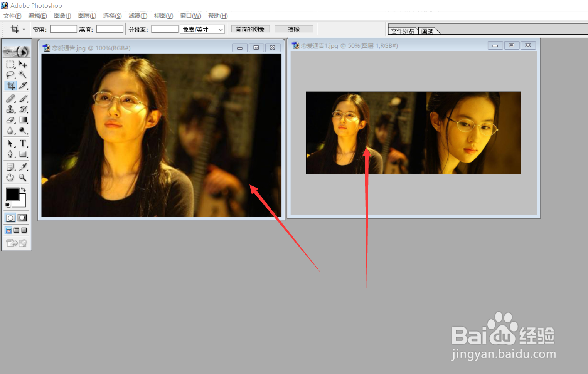Screen dimensions: 588x374
Task: Switch to the 文件浏览 tab
Action: (403, 31)
